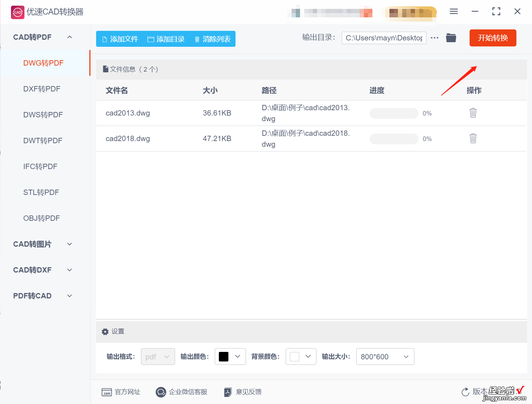Click the black 输出颜色 swatch
This screenshot has height=404, width=532.
point(223,357)
